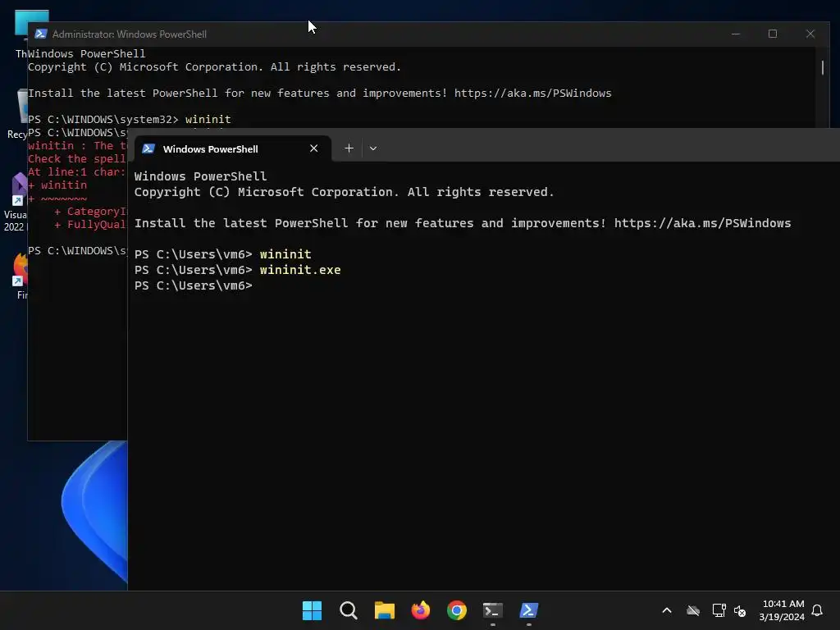Minimize the Administrator PowerShell window
This screenshot has height=630, width=840.
(736, 34)
